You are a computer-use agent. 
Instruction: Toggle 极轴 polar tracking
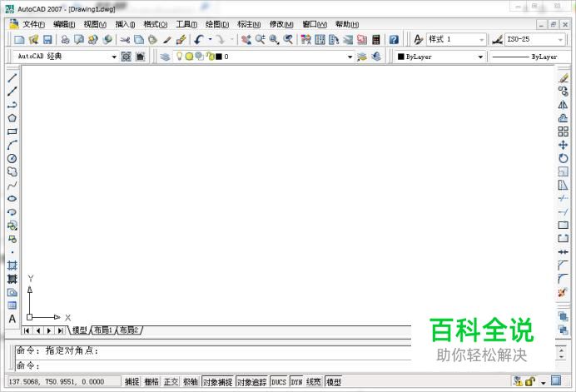(191, 382)
